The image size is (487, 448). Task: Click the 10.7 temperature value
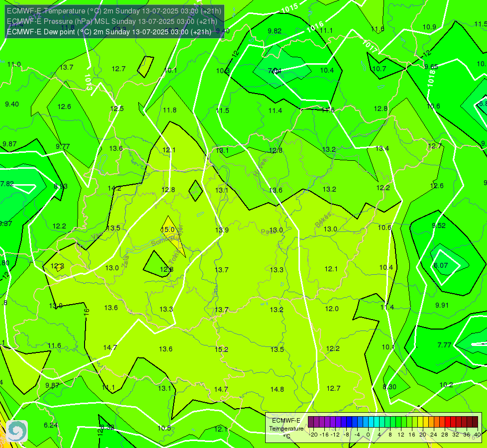pos(379,69)
